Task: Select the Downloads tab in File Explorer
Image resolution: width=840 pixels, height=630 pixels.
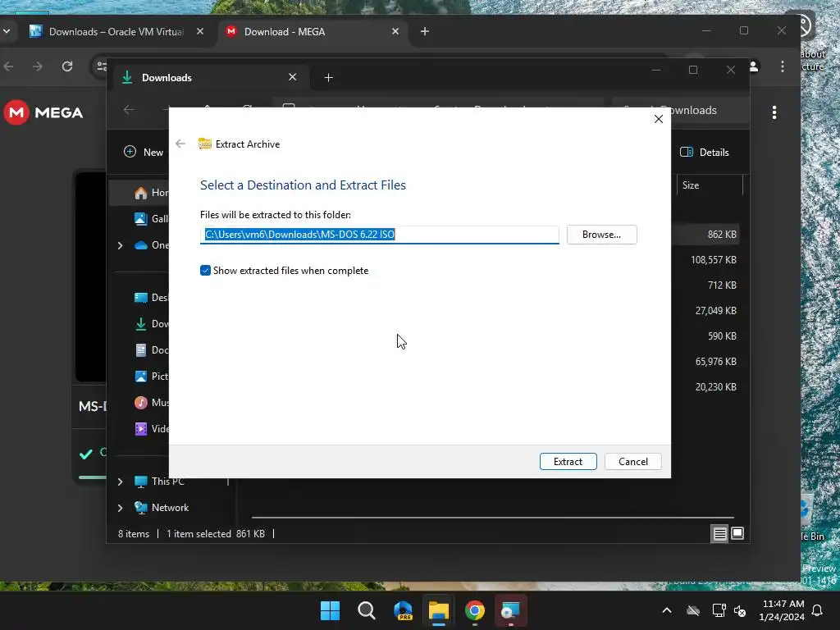Action: pyautogui.click(x=209, y=78)
